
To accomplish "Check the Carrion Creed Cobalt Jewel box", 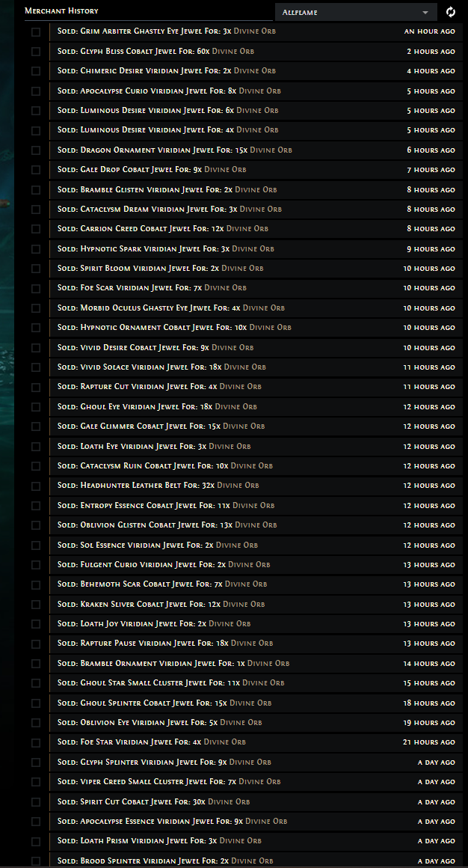I will point(36,229).
